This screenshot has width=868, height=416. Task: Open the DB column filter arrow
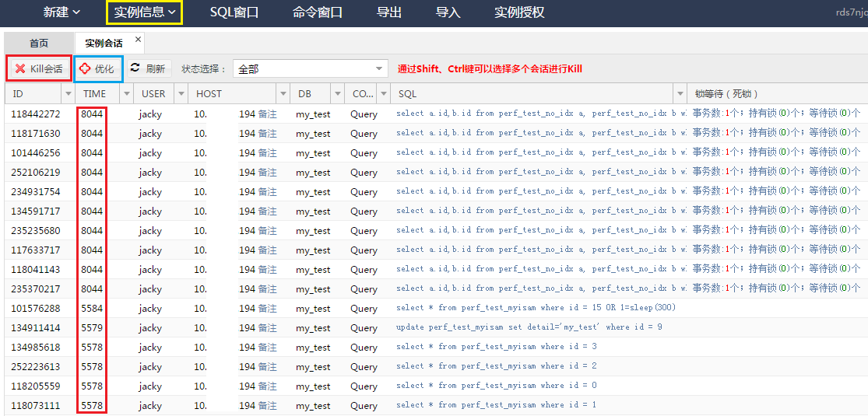pyautogui.click(x=338, y=94)
